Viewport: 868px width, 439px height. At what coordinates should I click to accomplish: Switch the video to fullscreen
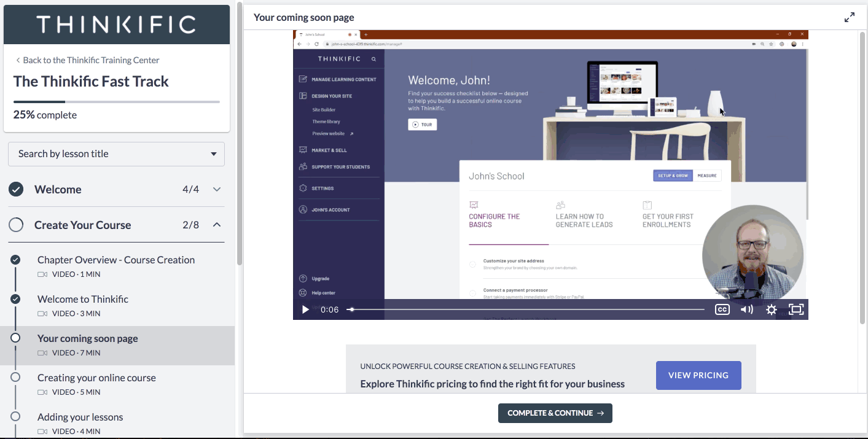[x=796, y=309]
